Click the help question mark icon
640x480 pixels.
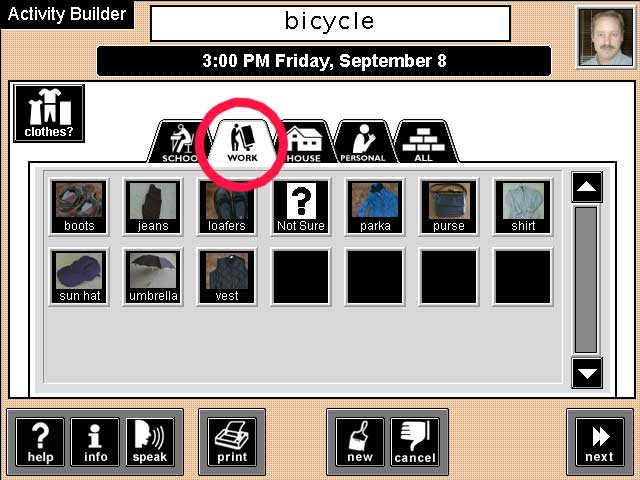point(40,442)
